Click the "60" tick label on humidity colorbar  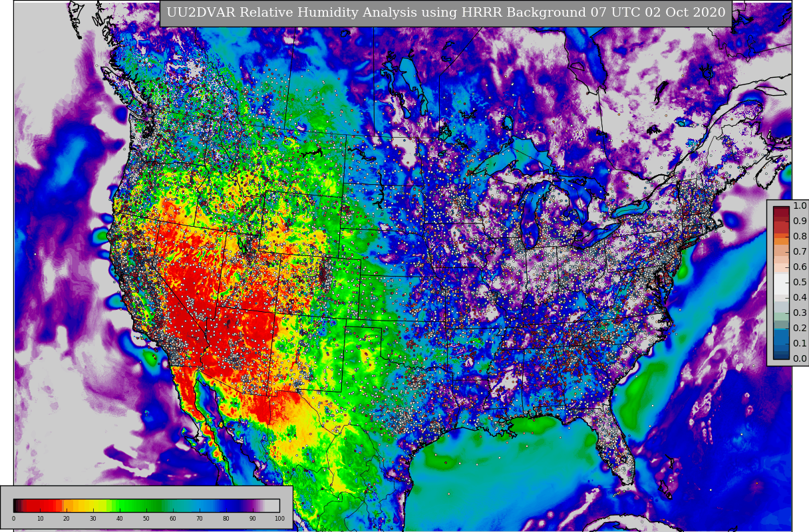(173, 519)
